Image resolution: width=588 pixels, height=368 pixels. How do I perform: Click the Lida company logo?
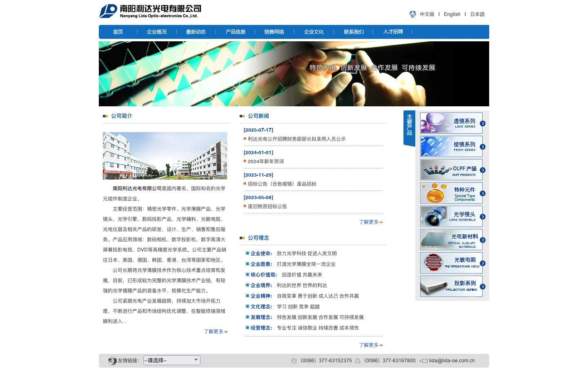pyautogui.click(x=150, y=11)
